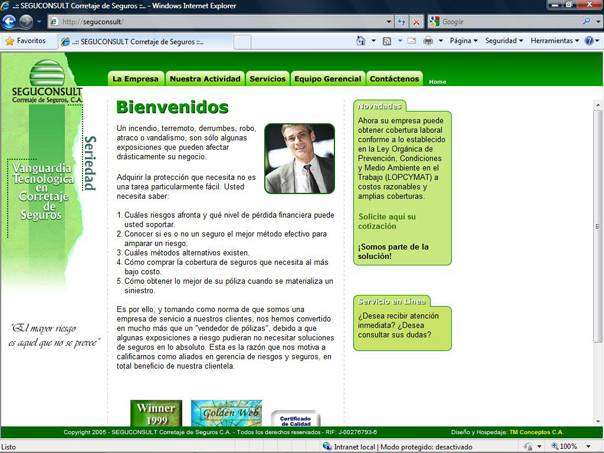Click the browser Back arrow button

point(10,21)
